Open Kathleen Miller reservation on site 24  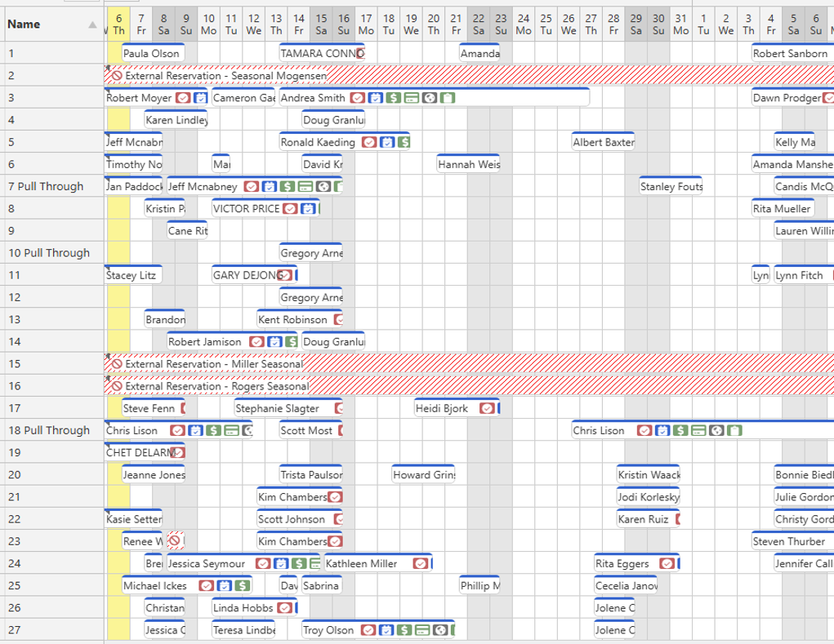(x=378, y=563)
